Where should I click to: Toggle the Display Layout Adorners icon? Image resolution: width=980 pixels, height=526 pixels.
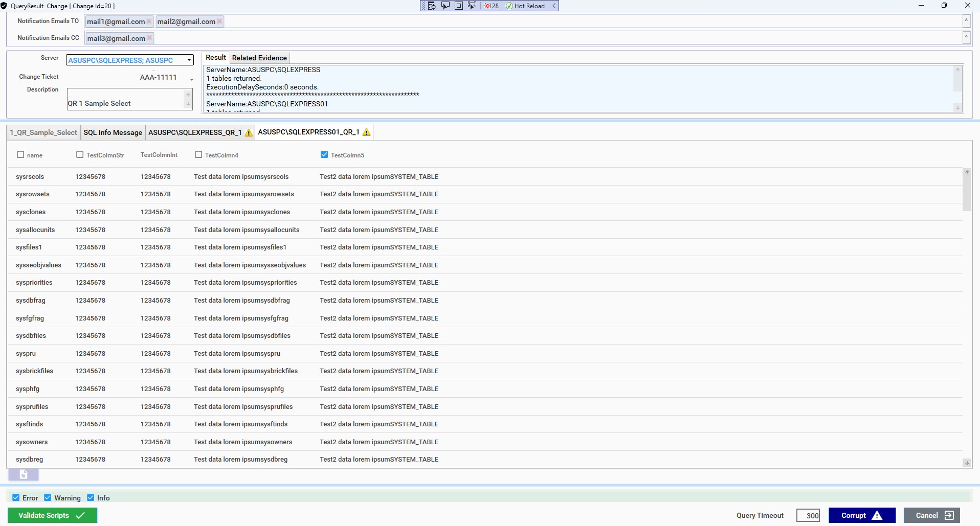tap(459, 6)
